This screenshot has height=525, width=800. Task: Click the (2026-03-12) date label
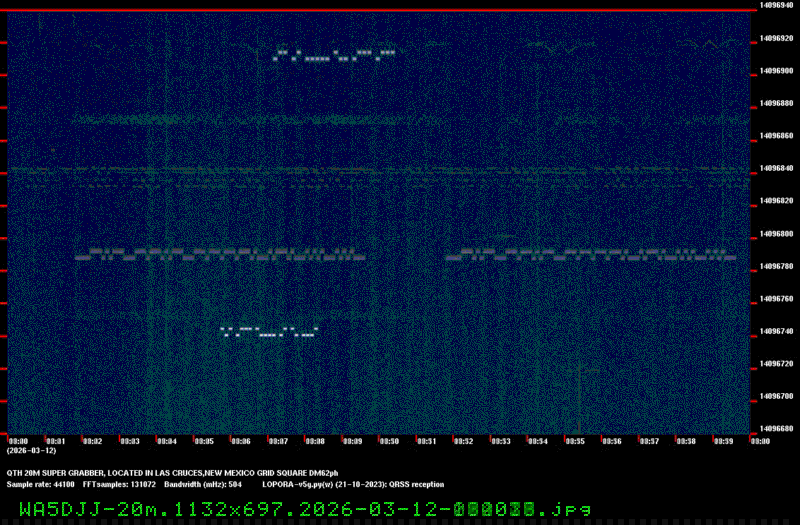point(32,451)
